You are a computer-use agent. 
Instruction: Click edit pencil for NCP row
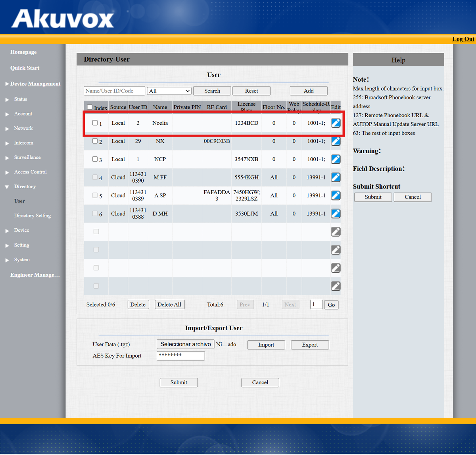[336, 159]
